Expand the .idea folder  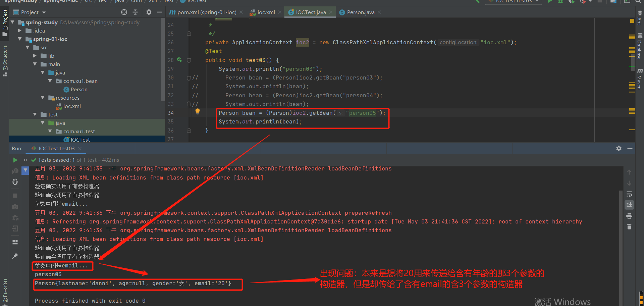tap(20, 31)
